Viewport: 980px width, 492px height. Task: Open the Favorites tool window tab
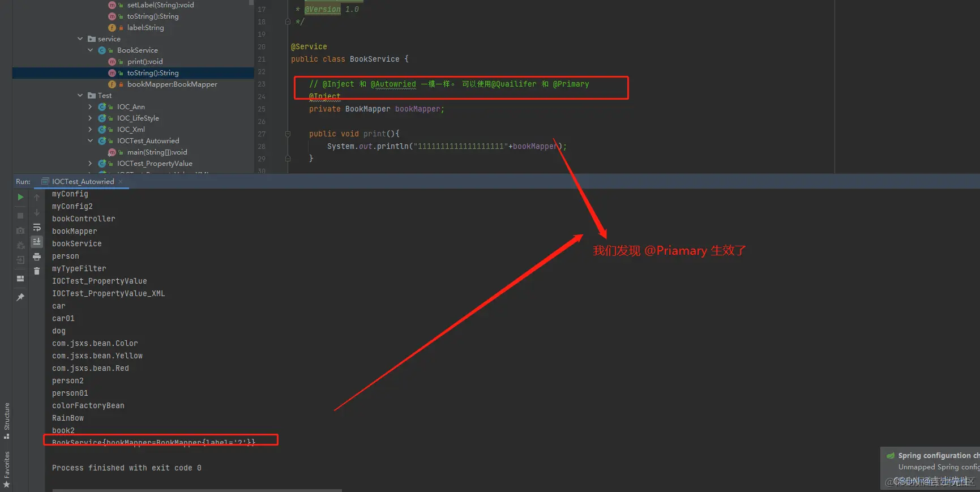7,470
